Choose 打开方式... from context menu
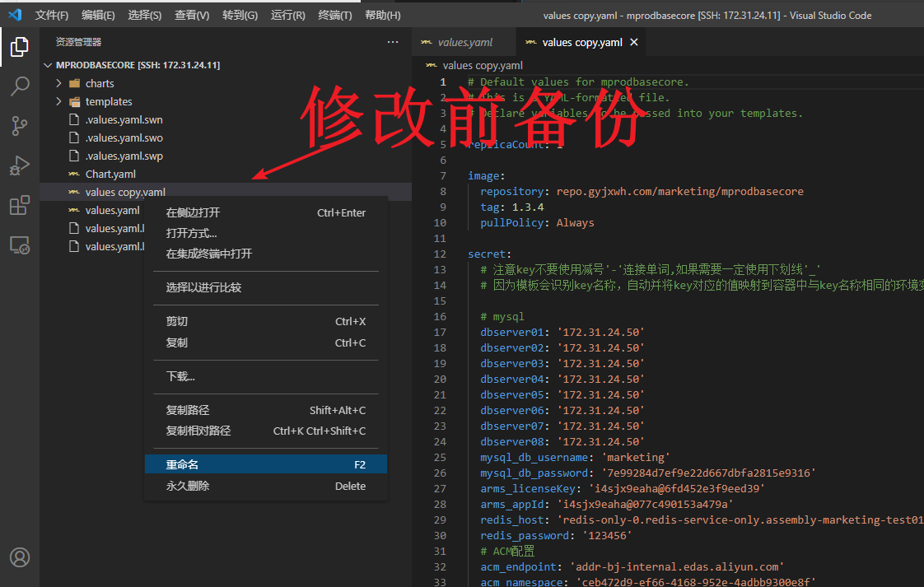Viewport: 924px width, 587px height. coord(266,233)
